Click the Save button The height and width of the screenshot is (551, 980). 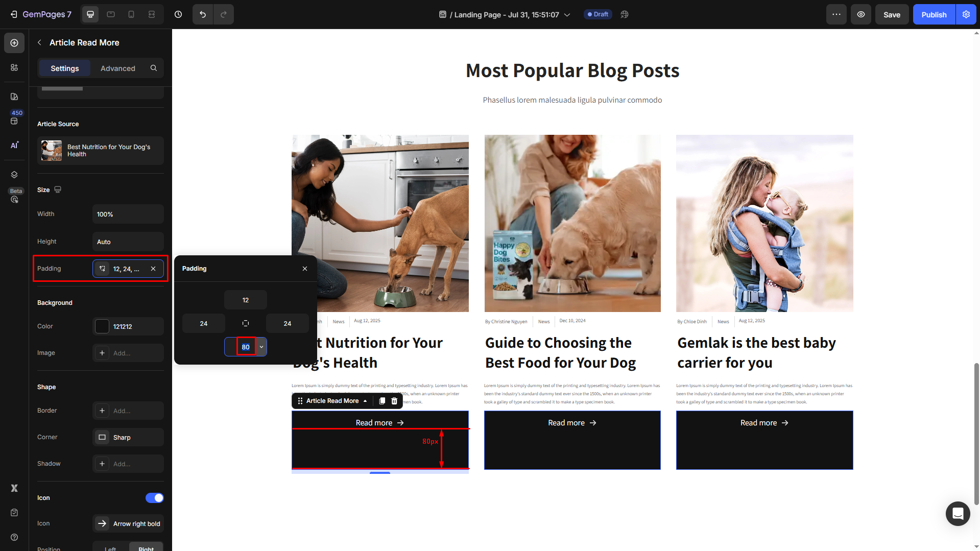892,14
